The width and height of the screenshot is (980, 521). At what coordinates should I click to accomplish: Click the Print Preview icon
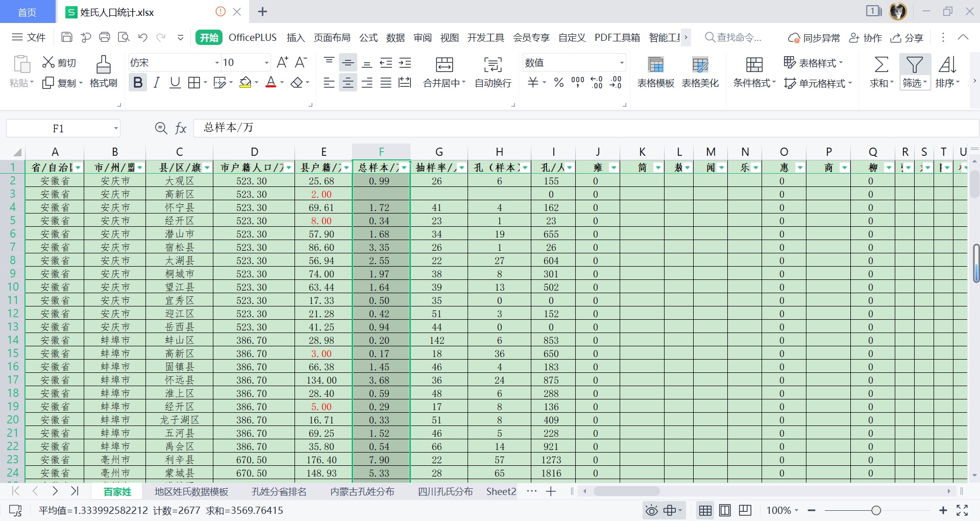pos(124,37)
